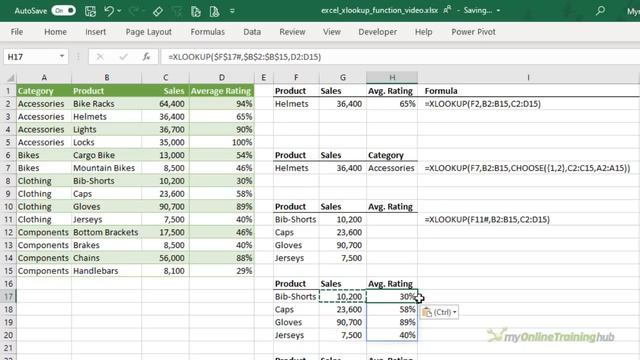Switch to the Home ribbon tab
The image size is (640, 360).
pyautogui.click(x=55, y=32)
